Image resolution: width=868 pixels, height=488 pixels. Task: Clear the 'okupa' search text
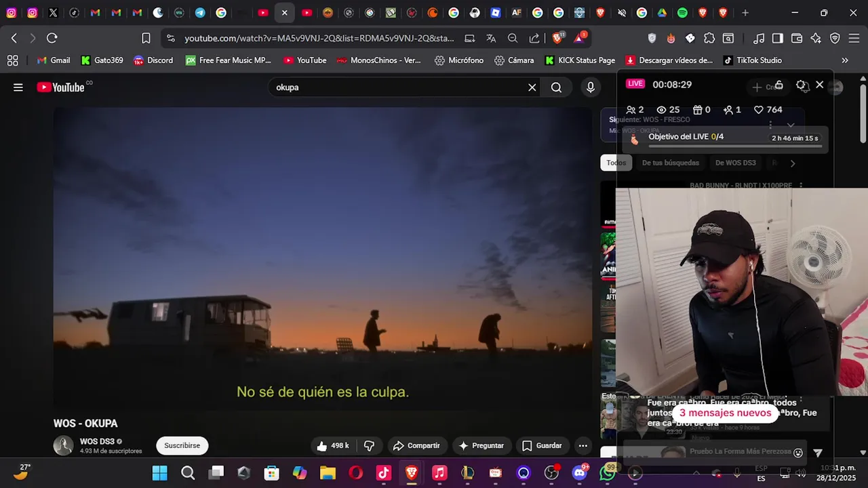coord(532,87)
